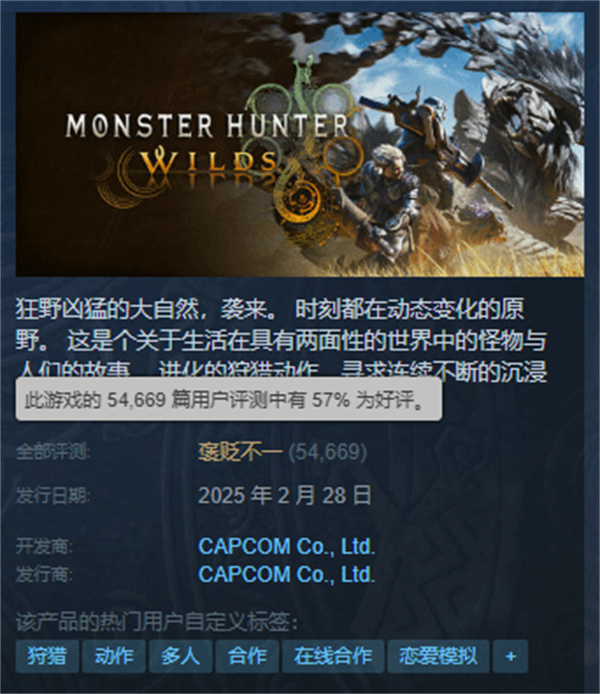
Task: Click the 开发商 label
Action: (x=44, y=547)
